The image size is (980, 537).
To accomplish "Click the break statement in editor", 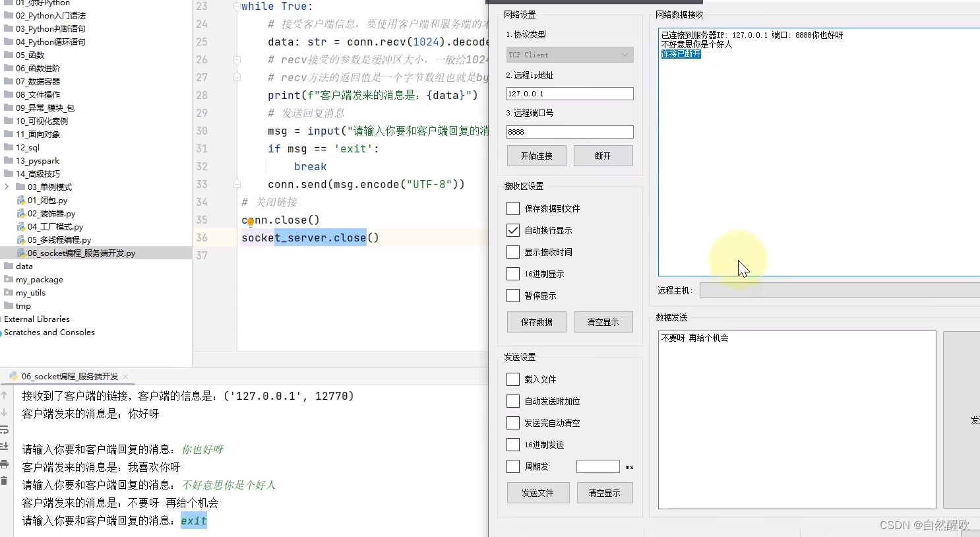I will coord(311,167).
